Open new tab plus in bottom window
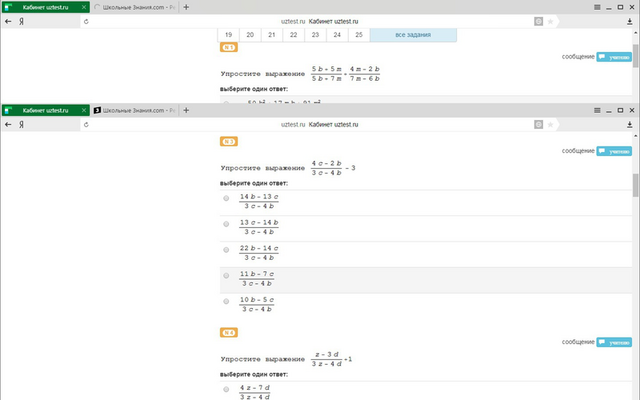640x400 pixels. (186, 110)
